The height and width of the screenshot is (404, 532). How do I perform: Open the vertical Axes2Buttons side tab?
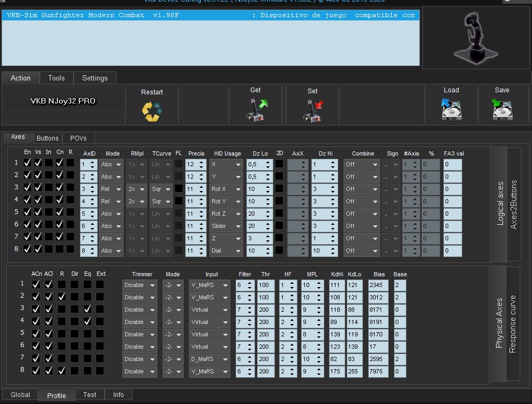click(514, 205)
